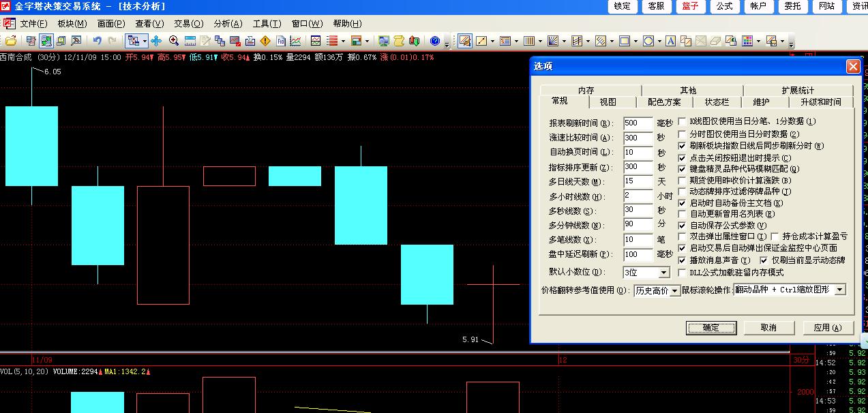Expand the 价格翻转参考值 dropdown showing 历史高价
This screenshot has height=413, width=868.
(x=675, y=290)
